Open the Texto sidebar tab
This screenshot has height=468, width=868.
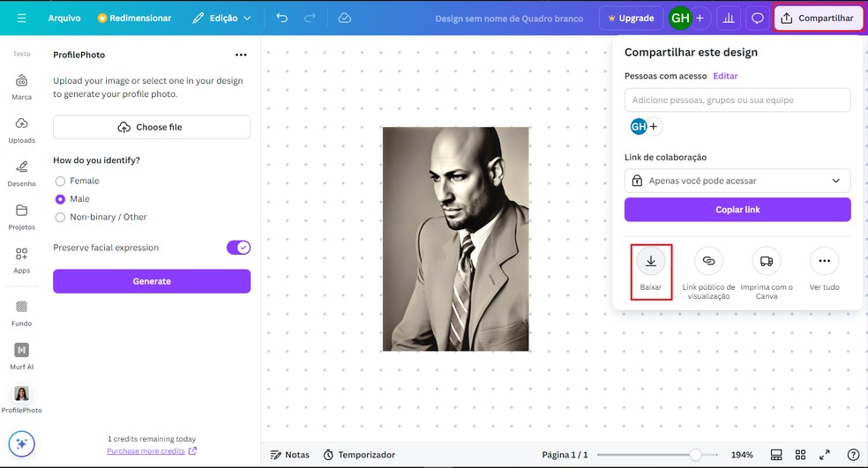(x=21, y=54)
